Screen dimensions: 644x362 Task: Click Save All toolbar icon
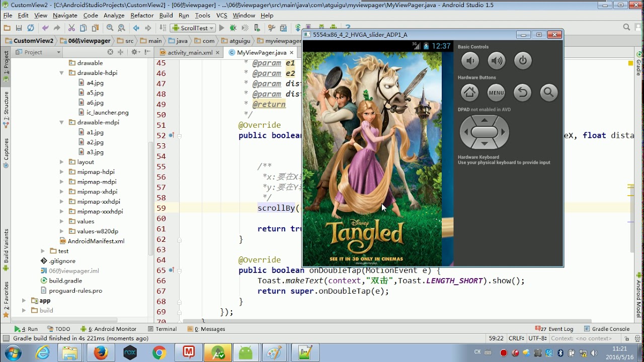[19, 28]
